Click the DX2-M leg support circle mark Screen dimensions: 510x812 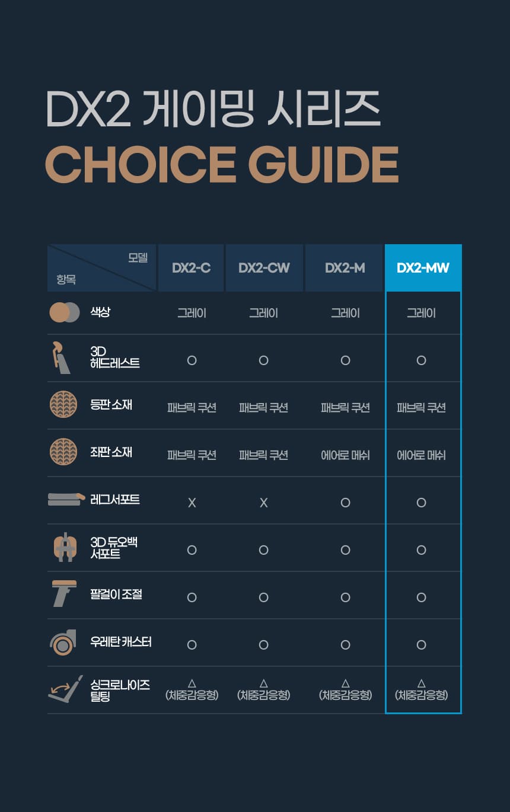(x=345, y=503)
